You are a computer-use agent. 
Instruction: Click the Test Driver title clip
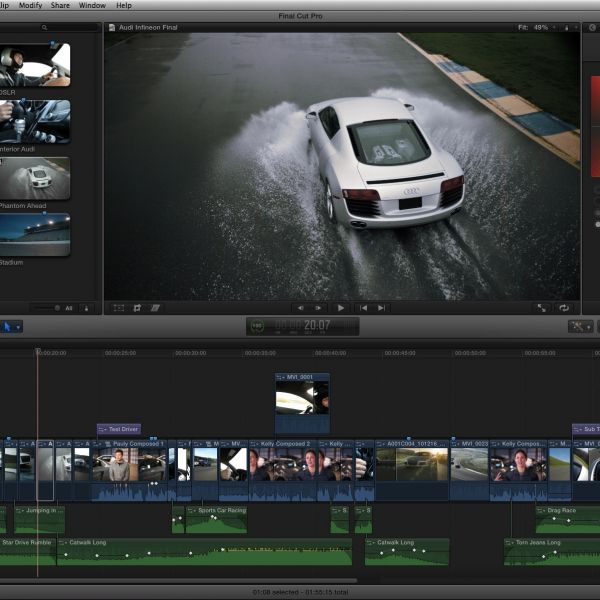118,429
